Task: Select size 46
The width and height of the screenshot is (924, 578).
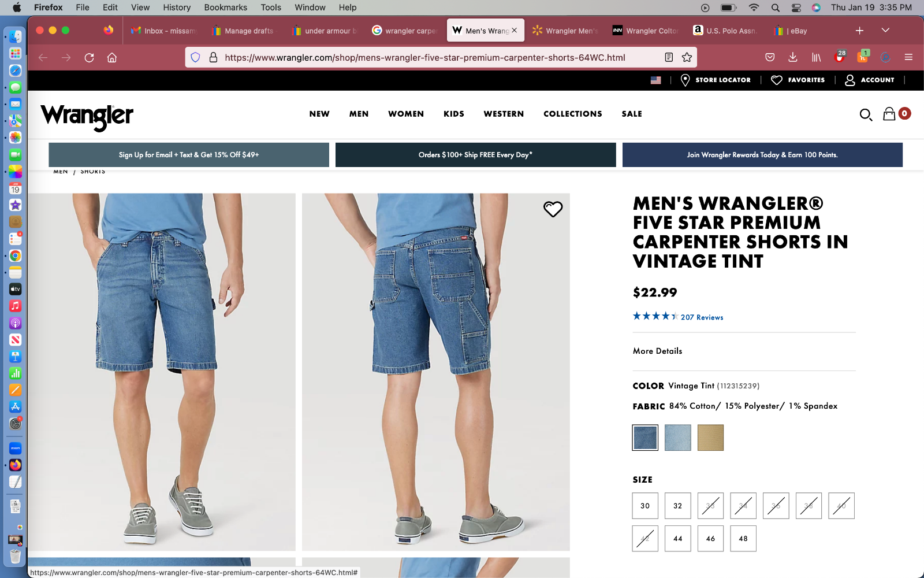Action: tap(710, 539)
